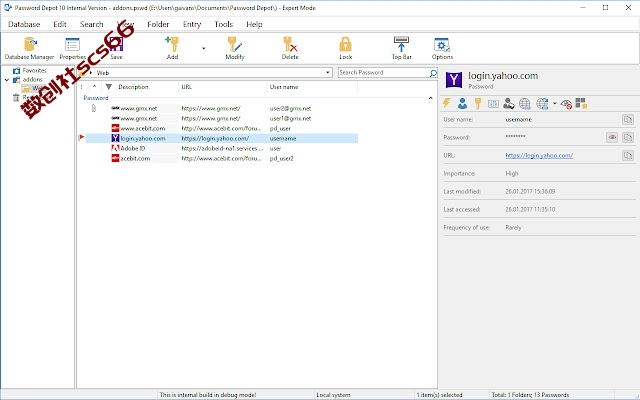Open the Tools menu

(224, 24)
